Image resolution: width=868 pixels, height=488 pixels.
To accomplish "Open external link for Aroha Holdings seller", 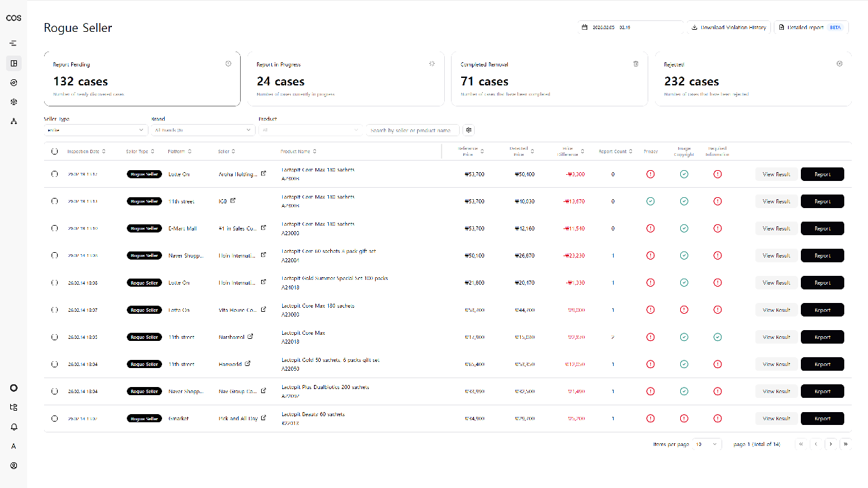I will [x=264, y=174].
